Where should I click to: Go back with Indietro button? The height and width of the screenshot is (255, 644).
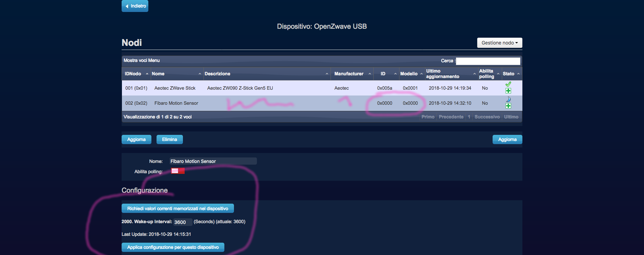click(135, 6)
